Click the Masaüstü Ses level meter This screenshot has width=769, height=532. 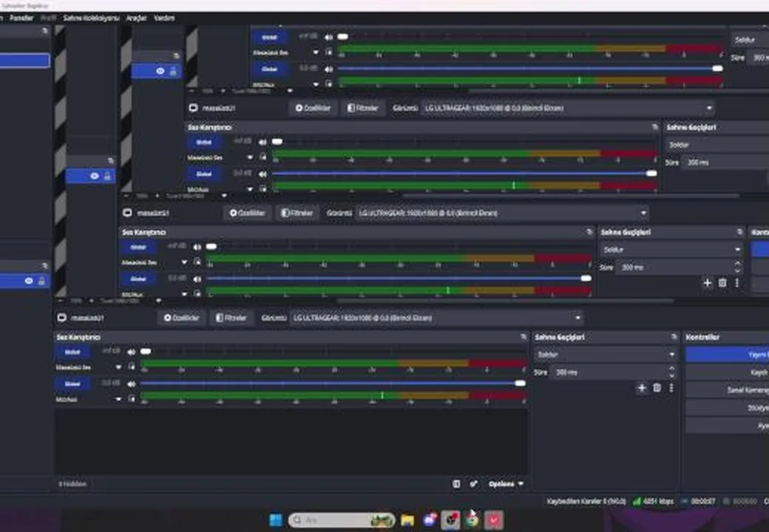coord(333,364)
